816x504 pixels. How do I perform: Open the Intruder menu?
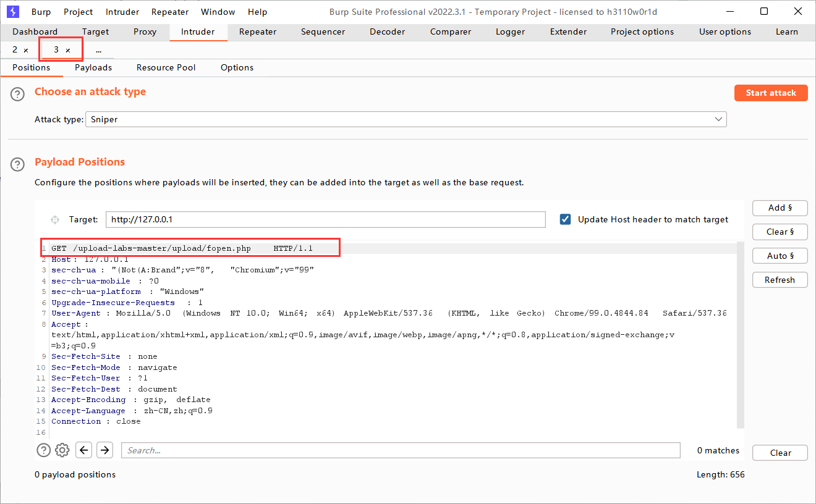(122, 12)
